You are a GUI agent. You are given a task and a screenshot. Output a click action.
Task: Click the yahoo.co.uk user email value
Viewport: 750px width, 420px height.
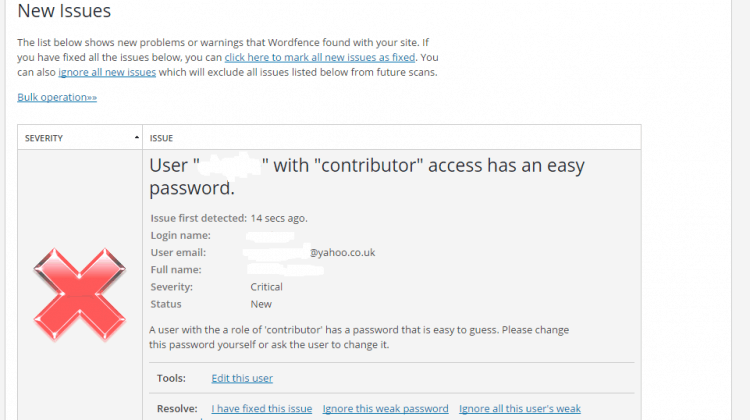pyautogui.click(x=342, y=253)
